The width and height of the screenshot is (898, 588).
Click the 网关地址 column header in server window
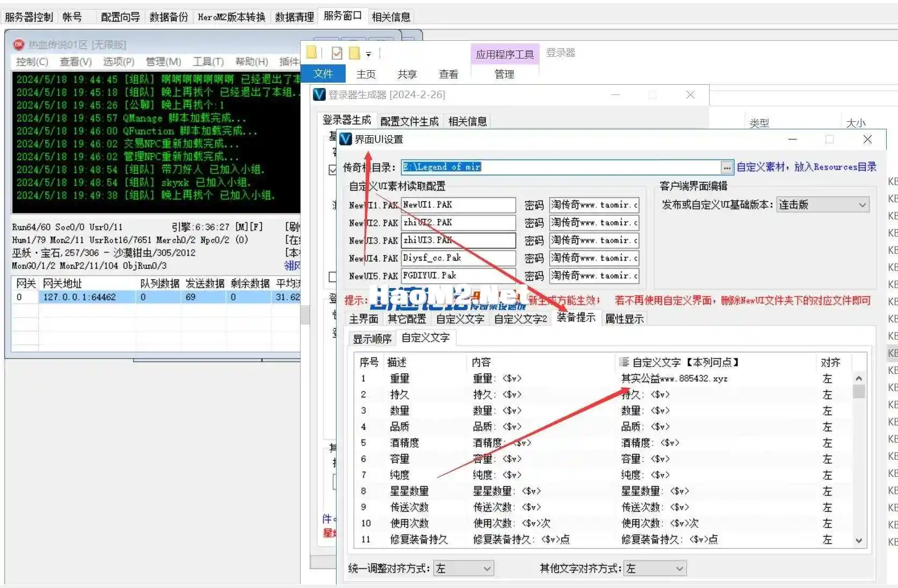pyautogui.click(x=62, y=283)
